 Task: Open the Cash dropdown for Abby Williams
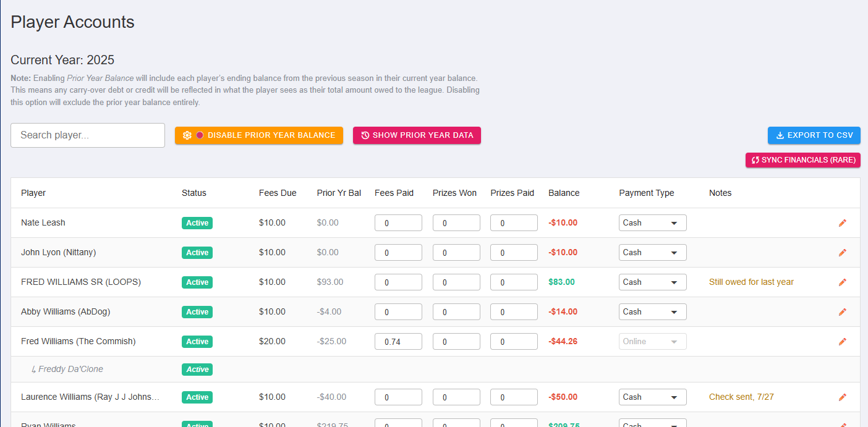coord(652,311)
